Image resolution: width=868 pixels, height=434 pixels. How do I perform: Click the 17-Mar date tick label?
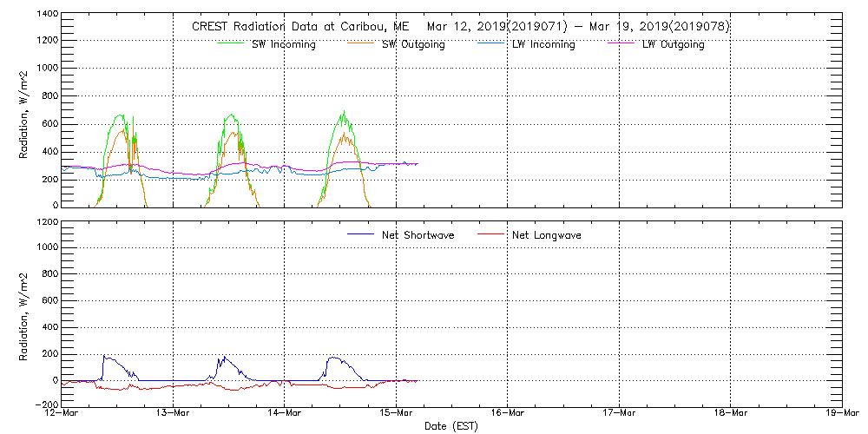[x=619, y=414]
